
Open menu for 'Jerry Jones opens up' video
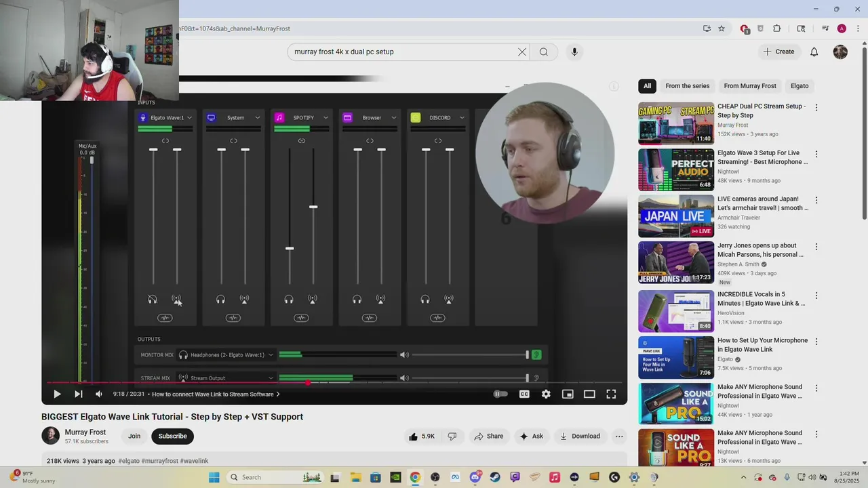click(816, 247)
